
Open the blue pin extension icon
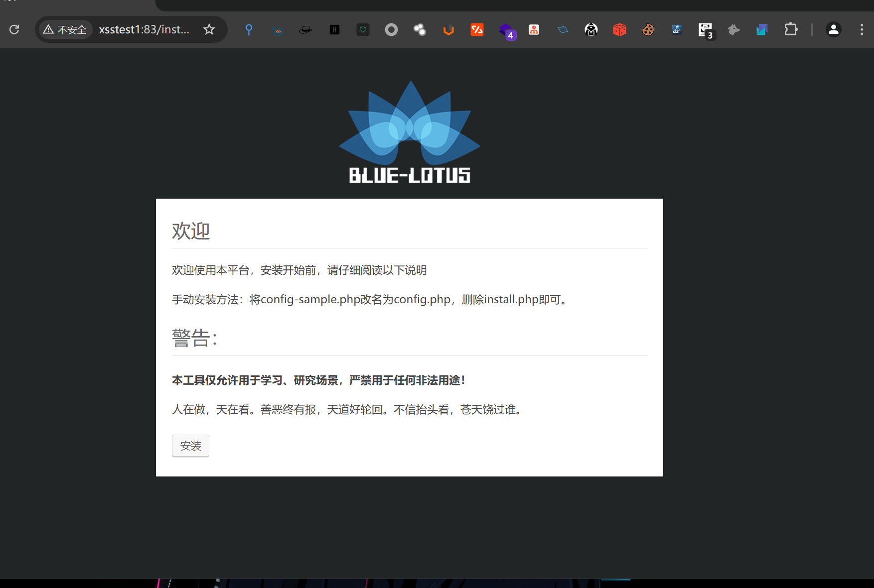coord(249,30)
